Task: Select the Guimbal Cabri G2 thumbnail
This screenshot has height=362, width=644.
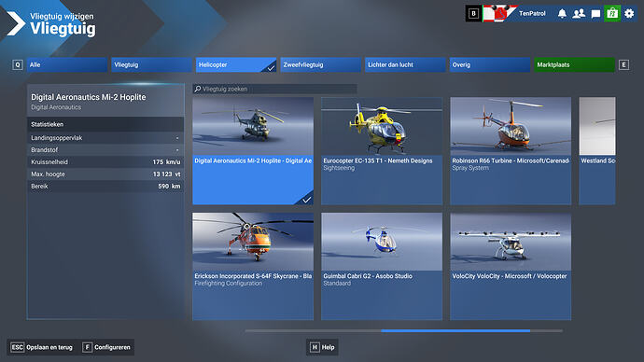Action: tap(382, 242)
